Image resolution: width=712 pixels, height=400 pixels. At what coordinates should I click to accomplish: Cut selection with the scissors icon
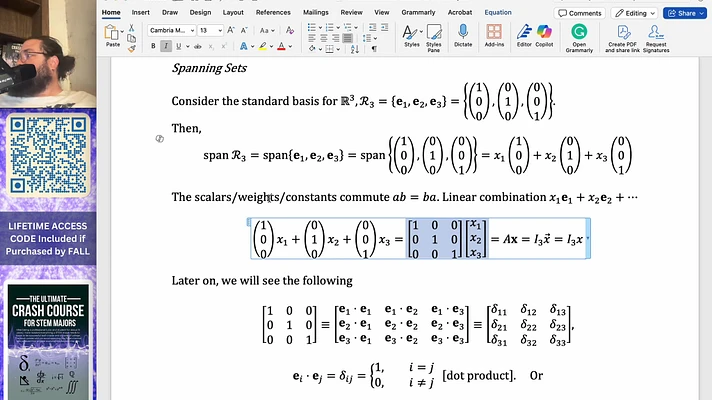[132, 28]
